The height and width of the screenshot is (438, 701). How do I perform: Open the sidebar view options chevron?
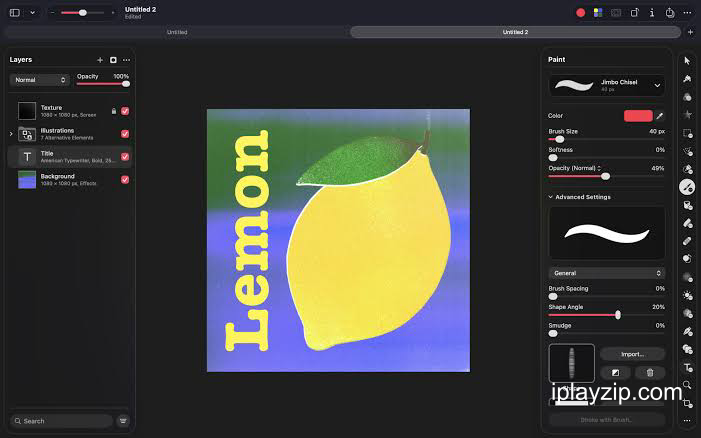(33, 13)
